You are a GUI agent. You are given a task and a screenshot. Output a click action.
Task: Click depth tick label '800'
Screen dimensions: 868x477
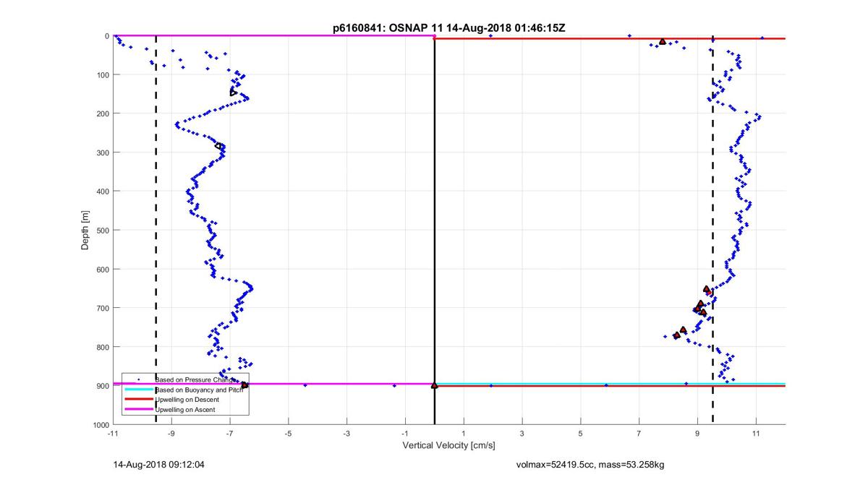102,347
